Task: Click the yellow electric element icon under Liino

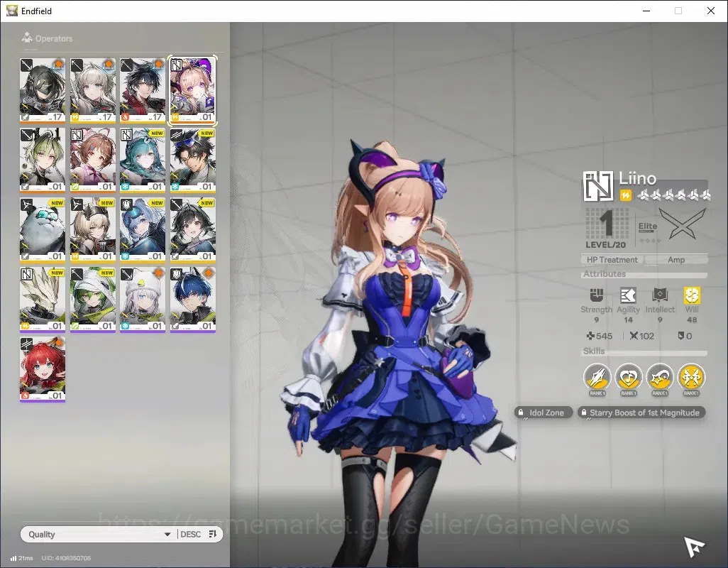Action: pos(625,195)
